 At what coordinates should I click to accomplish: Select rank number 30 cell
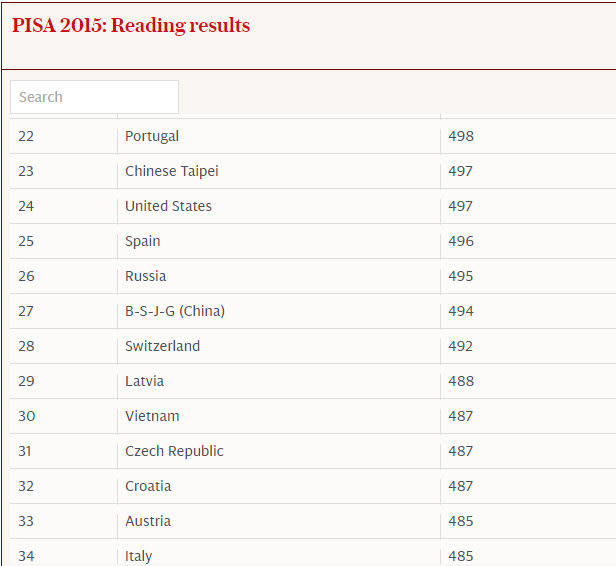26,416
